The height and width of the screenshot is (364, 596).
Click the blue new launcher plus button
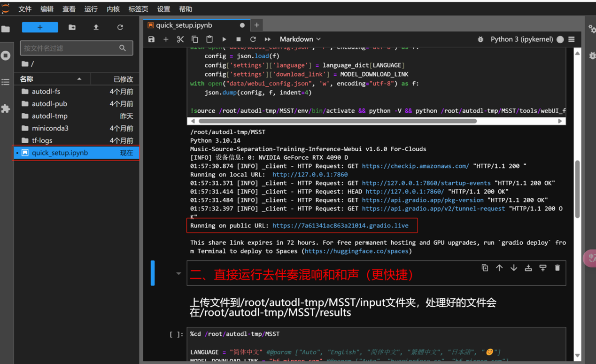pyautogui.click(x=40, y=27)
